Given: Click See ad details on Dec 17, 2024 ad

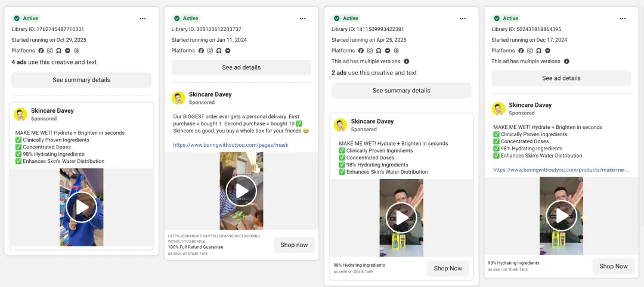Looking at the screenshot, I should point(562,78).
